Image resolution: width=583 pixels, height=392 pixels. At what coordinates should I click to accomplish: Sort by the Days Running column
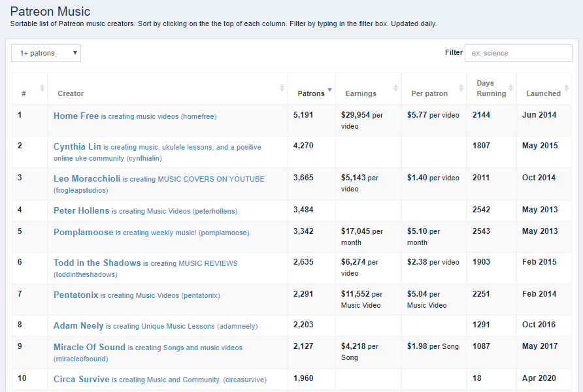pyautogui.click(x=491, y=88)
